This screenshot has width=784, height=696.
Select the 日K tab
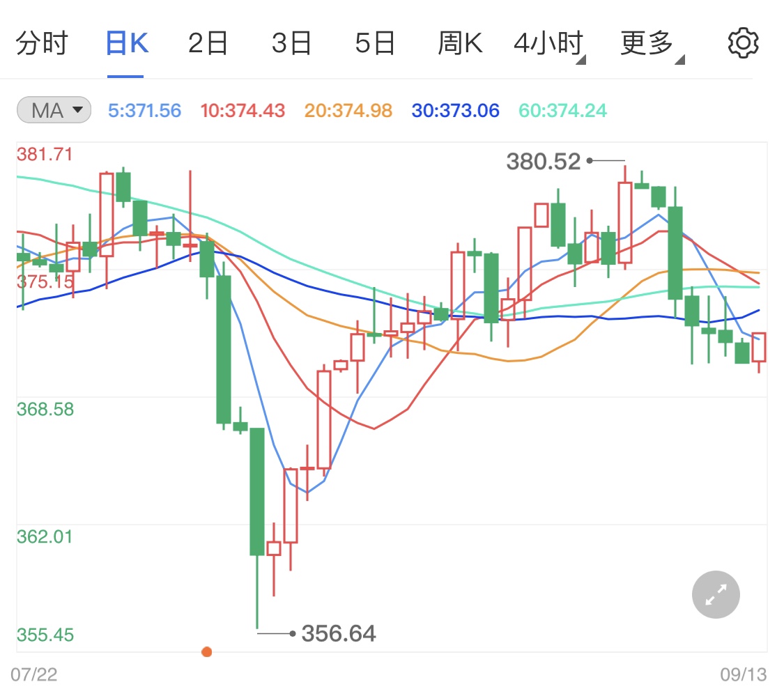(x=127, y=43)
